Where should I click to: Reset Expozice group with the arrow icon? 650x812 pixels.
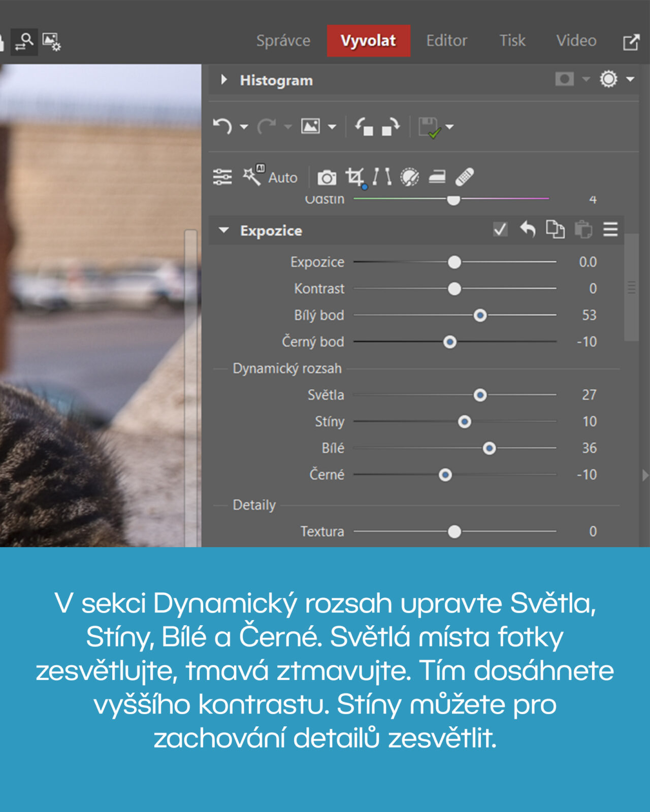tap(528, 230)
